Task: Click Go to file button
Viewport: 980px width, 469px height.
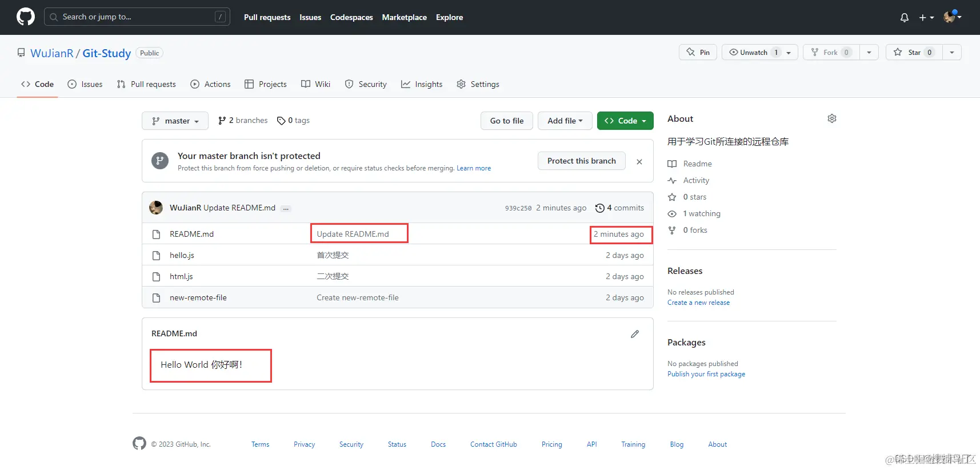Action: (x=507, y=121)
